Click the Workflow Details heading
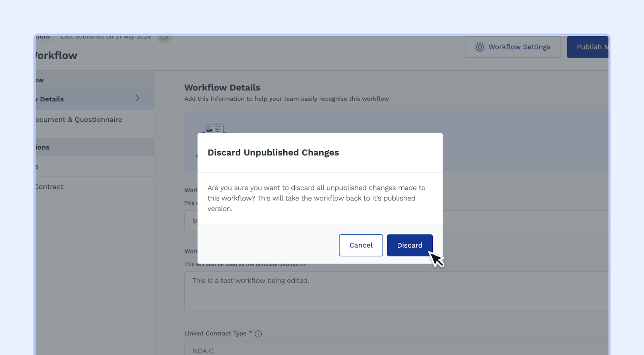Screen dimensions: 644x355 tap(222, 88)
